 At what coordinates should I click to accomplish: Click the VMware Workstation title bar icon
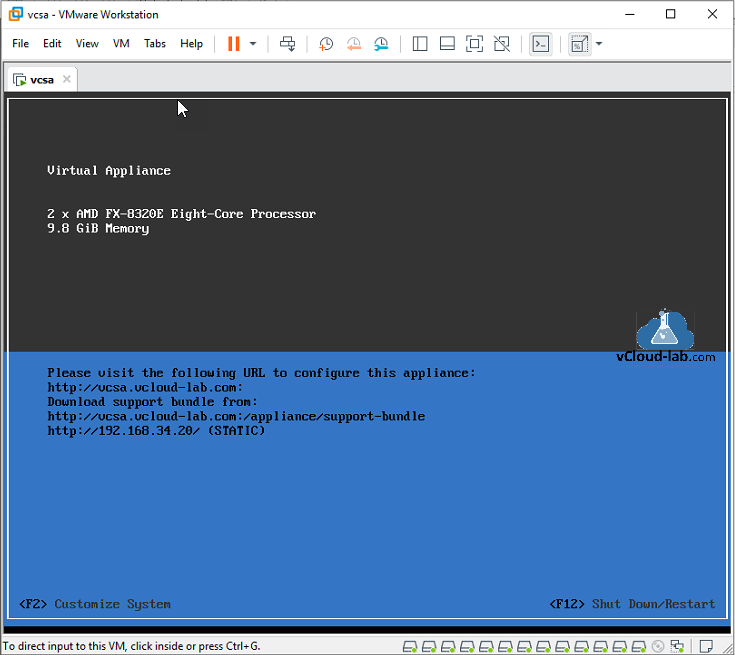point(15,14)
